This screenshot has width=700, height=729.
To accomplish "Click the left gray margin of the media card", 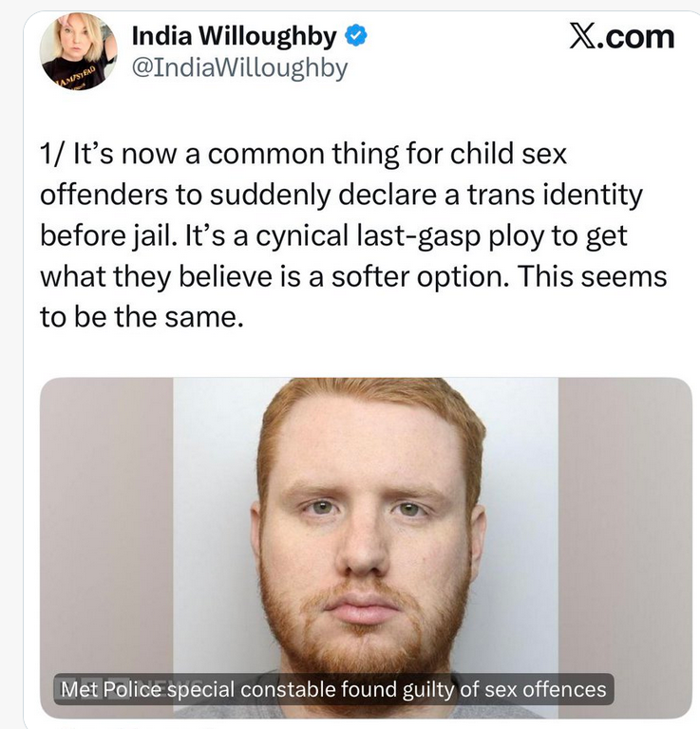I will (x=106, y=548).
